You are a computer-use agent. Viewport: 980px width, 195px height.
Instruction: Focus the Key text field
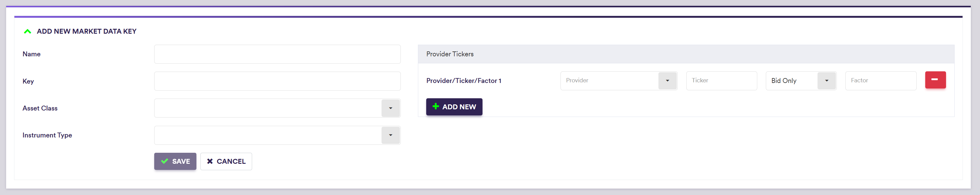pos(277,81)
